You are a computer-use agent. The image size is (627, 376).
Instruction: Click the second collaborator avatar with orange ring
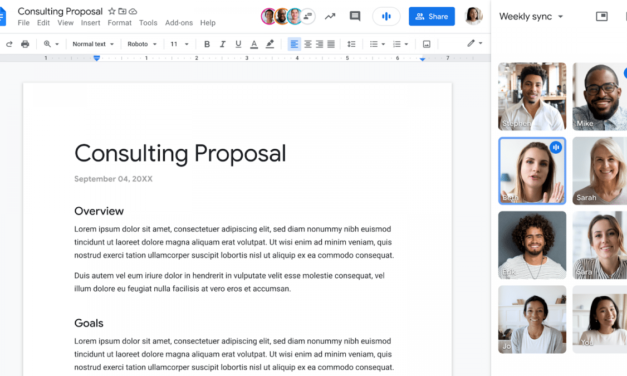282,16
